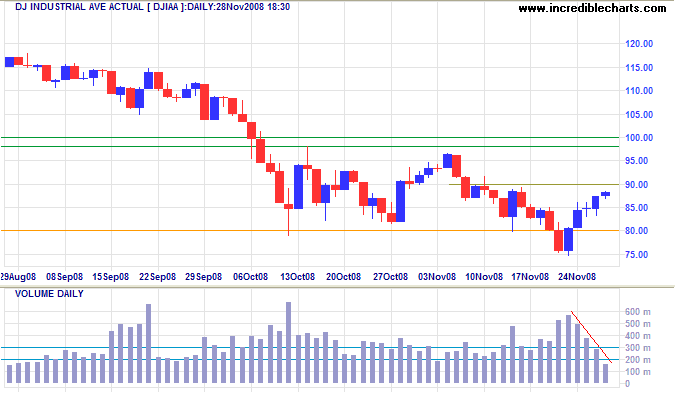The width and height of the screenshot is (675, 395).
Task: Select the last volume bar on the right
Action: (x=606, y=373)
